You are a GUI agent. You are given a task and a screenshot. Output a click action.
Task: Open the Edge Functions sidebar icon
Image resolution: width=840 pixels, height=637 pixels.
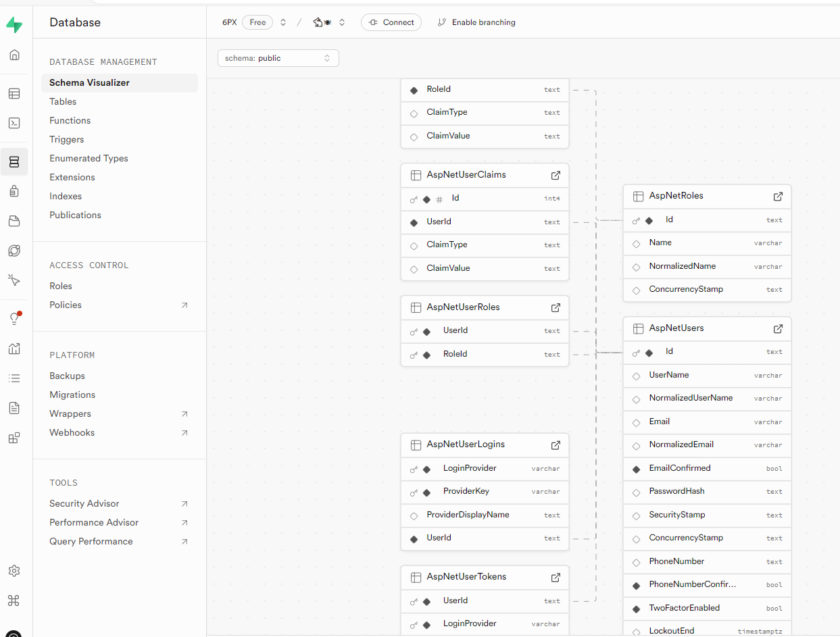click(x=14, y=251)
